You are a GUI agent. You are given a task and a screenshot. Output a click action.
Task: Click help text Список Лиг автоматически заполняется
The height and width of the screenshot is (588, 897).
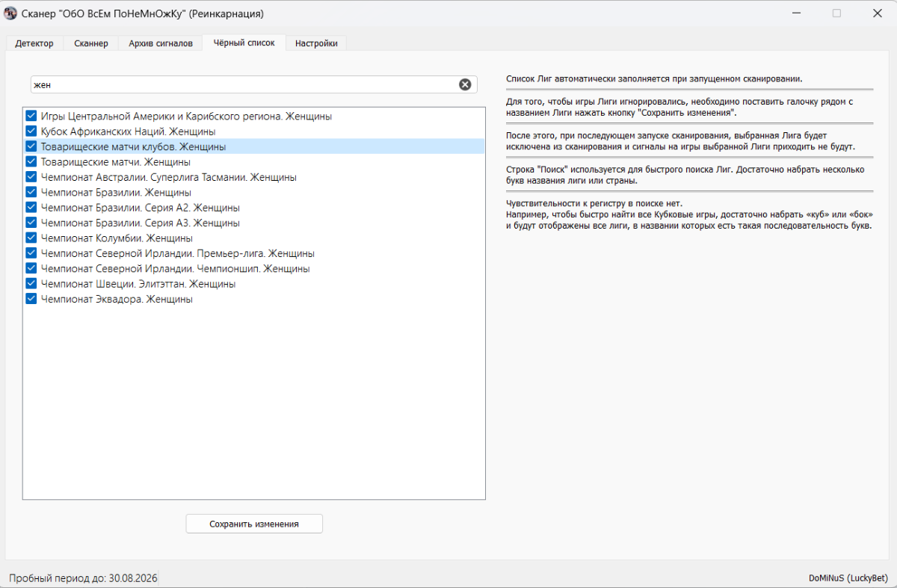coord(654,78)
